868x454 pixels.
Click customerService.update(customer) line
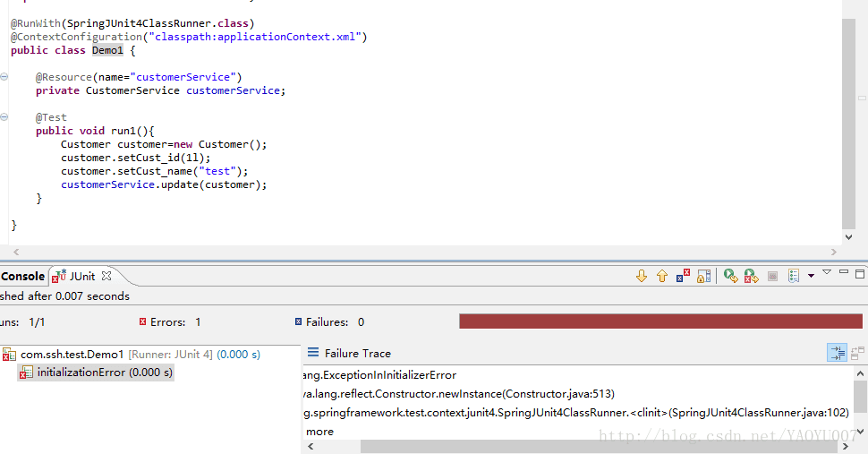tap(163, 184)
